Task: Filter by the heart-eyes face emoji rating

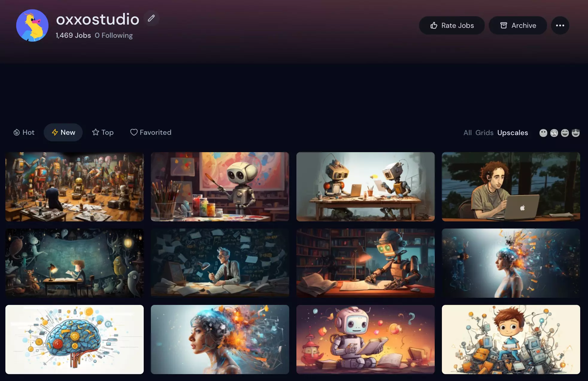Action: [575, 133]
